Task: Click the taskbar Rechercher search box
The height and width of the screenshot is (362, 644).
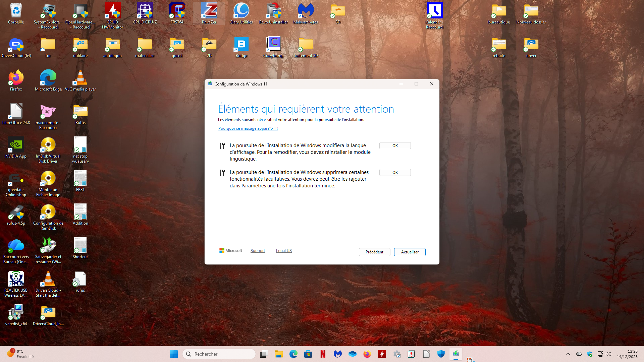Action: click(219, 354)
